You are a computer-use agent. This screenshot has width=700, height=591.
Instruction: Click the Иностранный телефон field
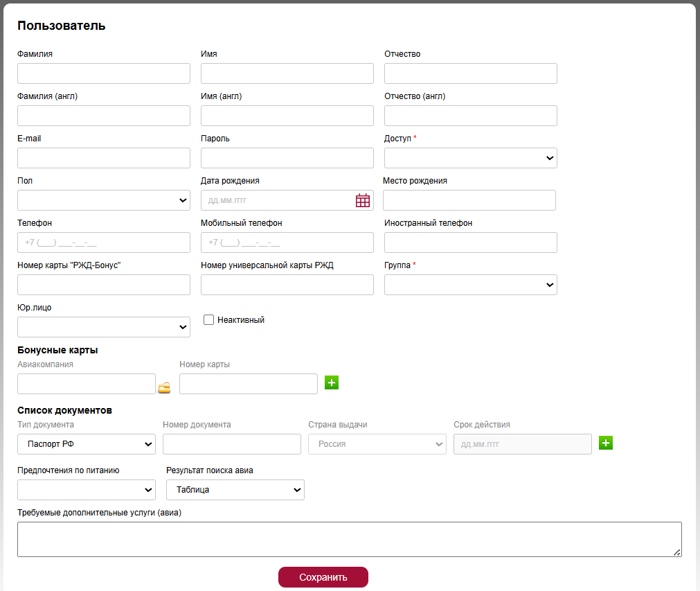pyautogui.click(x=471, y=242)
